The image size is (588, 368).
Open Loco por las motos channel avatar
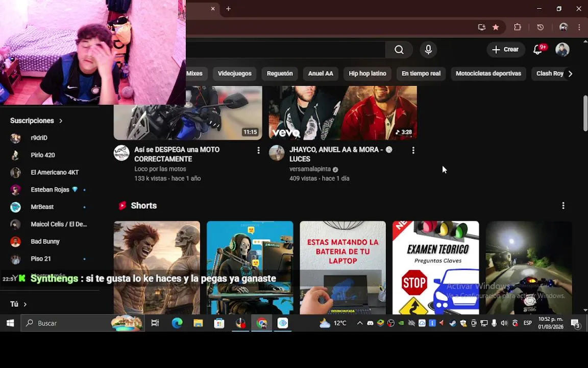click(121, 153)
